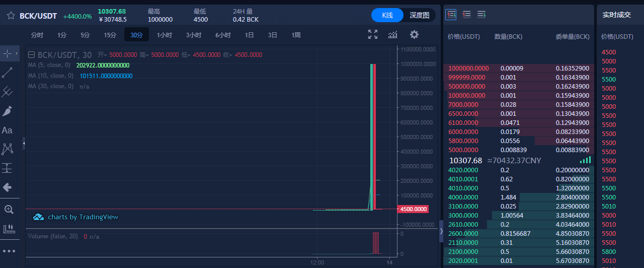Select the 5分 timeframe

click(85, 35)
